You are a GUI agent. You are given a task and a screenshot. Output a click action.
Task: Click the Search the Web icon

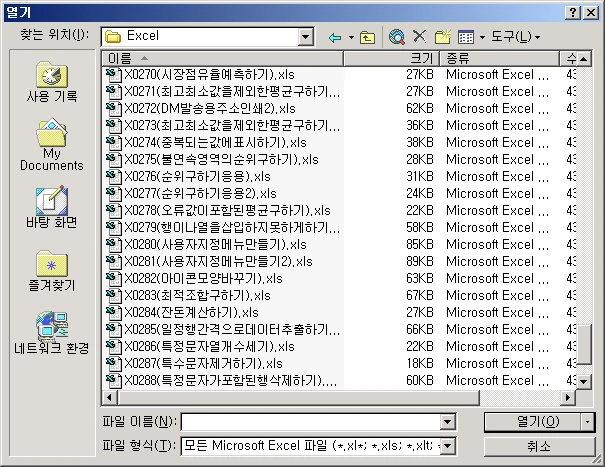[397, 37]
